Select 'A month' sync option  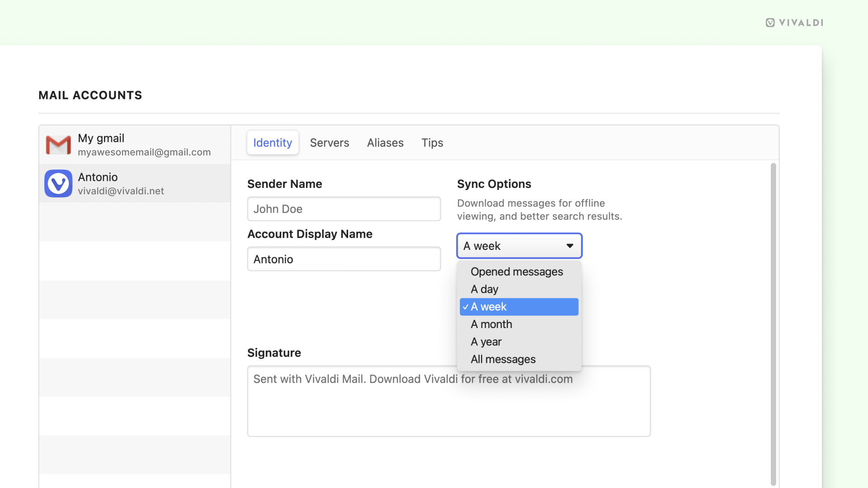point(491,324)
